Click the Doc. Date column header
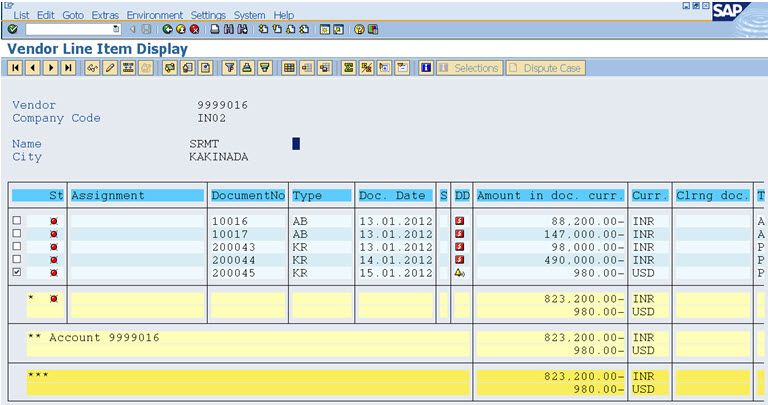The width and height of the screenshot is (768, 405). [396, 195]
